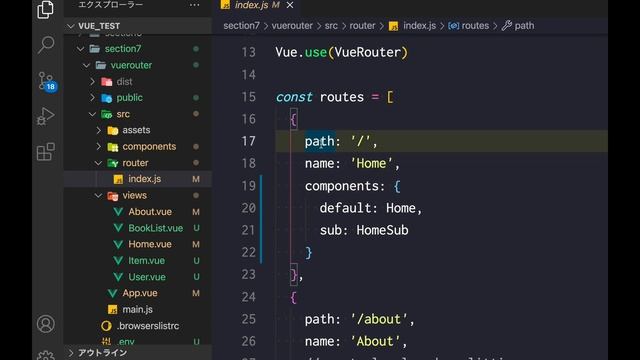Click 'Home' string on line 18
640x360 pixels.
[x=371, y=163]
